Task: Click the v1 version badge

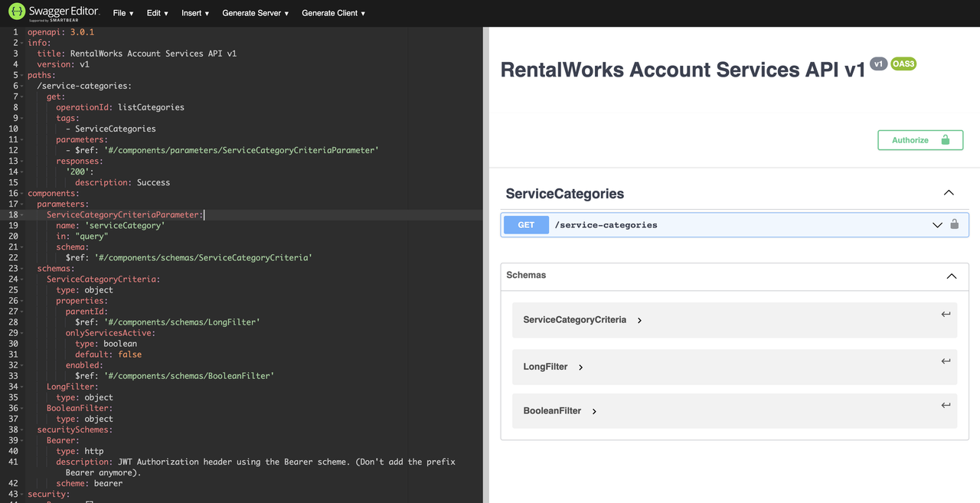Action: (x=878, y=64)
